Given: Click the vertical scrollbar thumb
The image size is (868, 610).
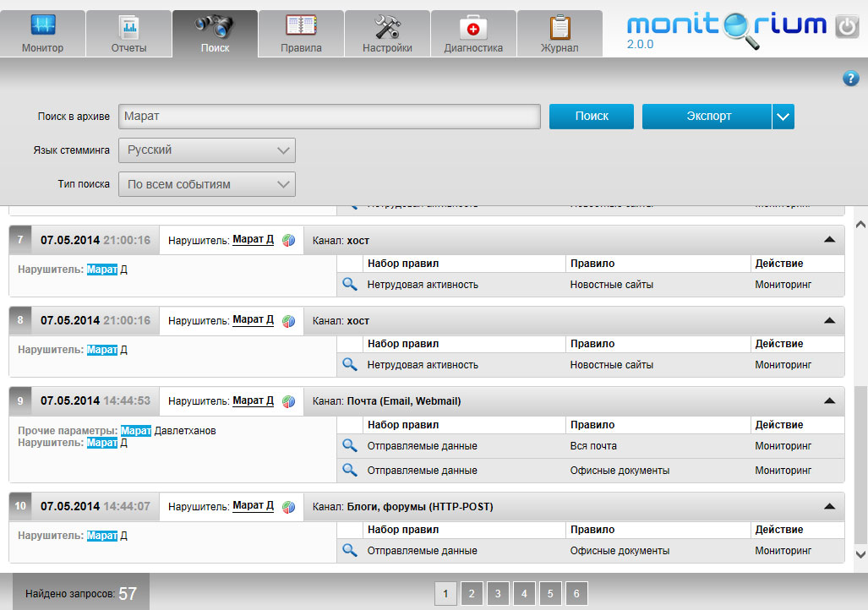Looking at the screenshot, I should 860,465.
